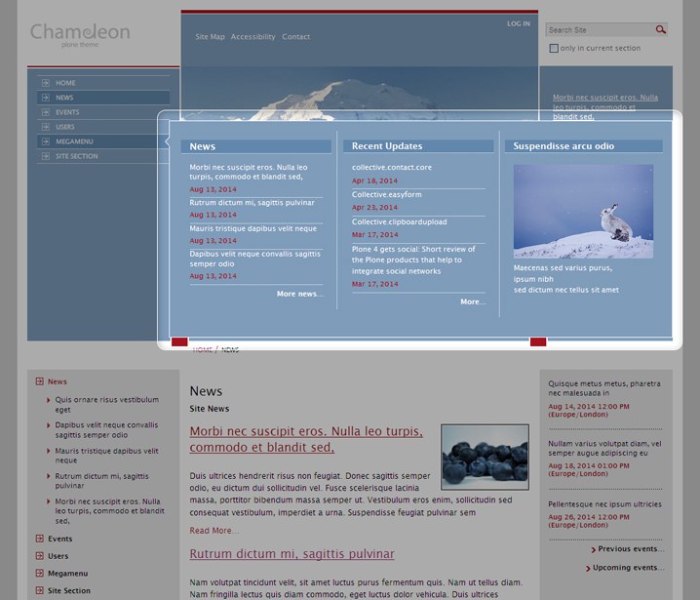Open Users section in lower sidebar
Viewport: 700px width, 600px height.
(x=58, y=556)
